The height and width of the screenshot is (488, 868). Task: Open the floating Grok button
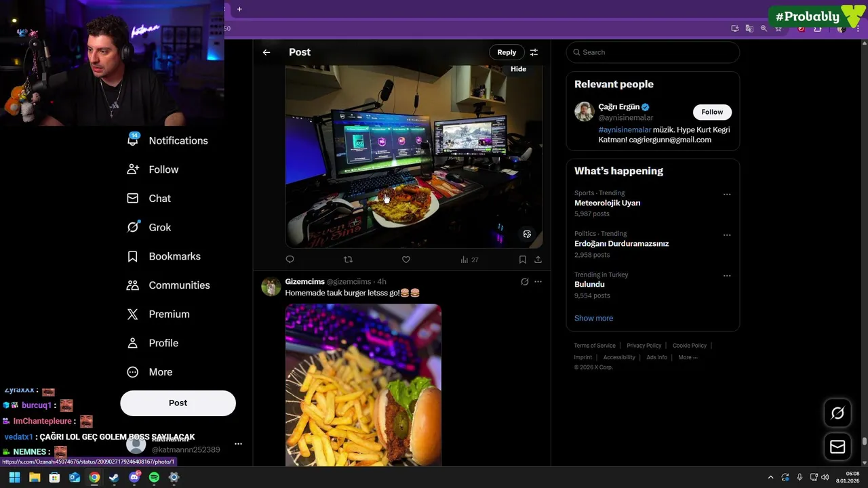click(837, 413)
